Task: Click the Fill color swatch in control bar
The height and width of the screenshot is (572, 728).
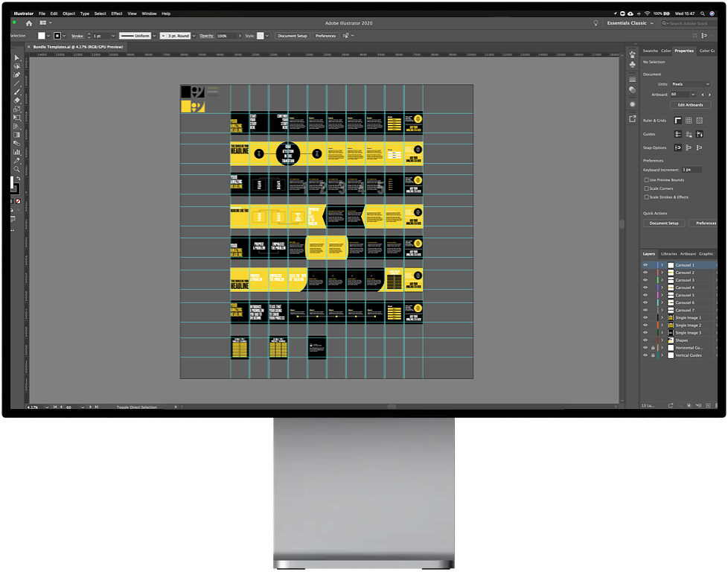Action: (x=42, y=36)
